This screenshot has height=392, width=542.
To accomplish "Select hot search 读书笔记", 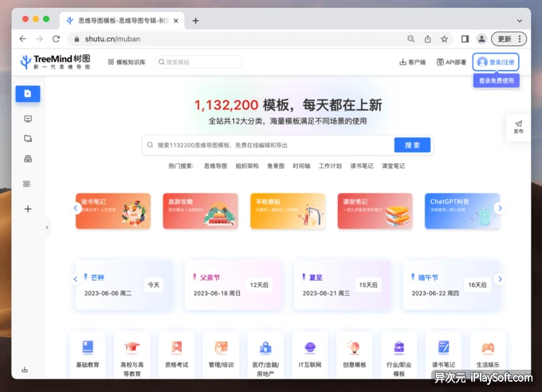I will (x=362, y=166).
